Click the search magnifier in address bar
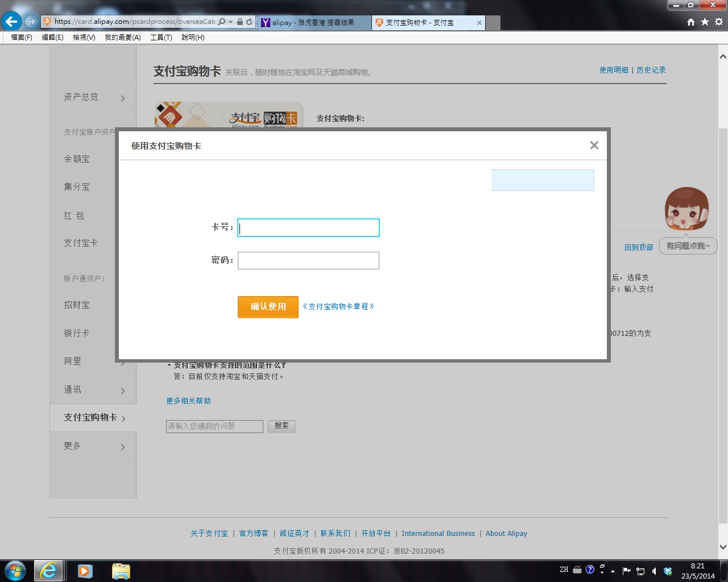This screenshot has width=728, height=582. 222,22
